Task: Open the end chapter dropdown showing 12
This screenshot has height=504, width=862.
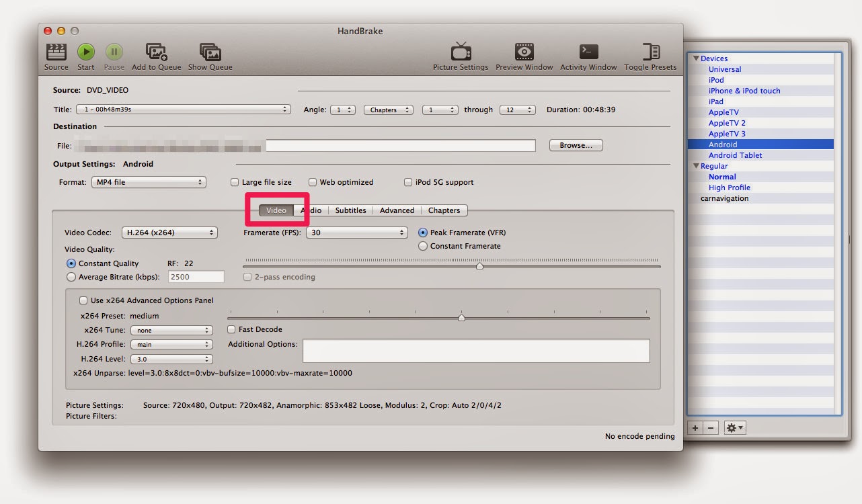Action: tap(518, 110)
